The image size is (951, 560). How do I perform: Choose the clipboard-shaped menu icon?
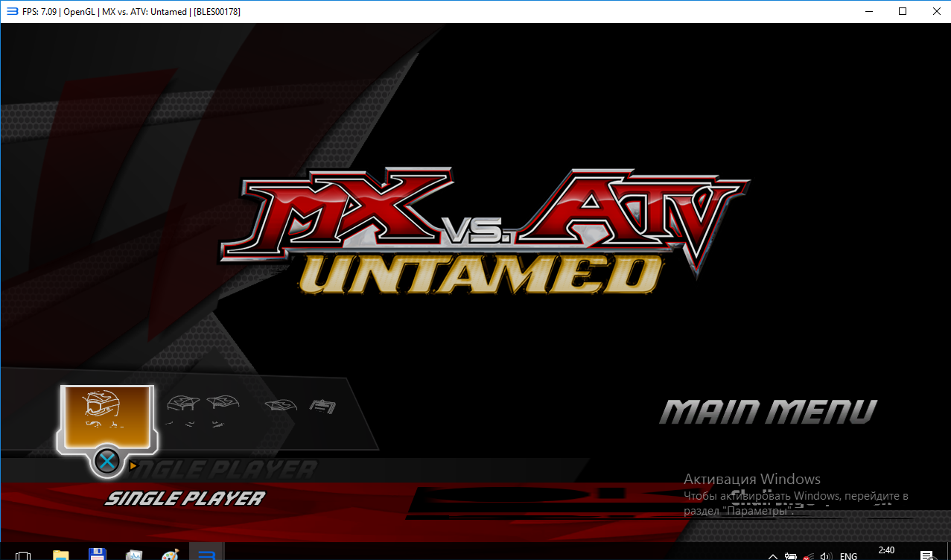point(322,406)
